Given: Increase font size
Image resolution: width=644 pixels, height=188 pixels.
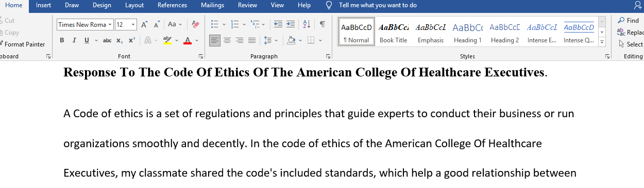Looking at the screenshot, I should click(145, 24).
